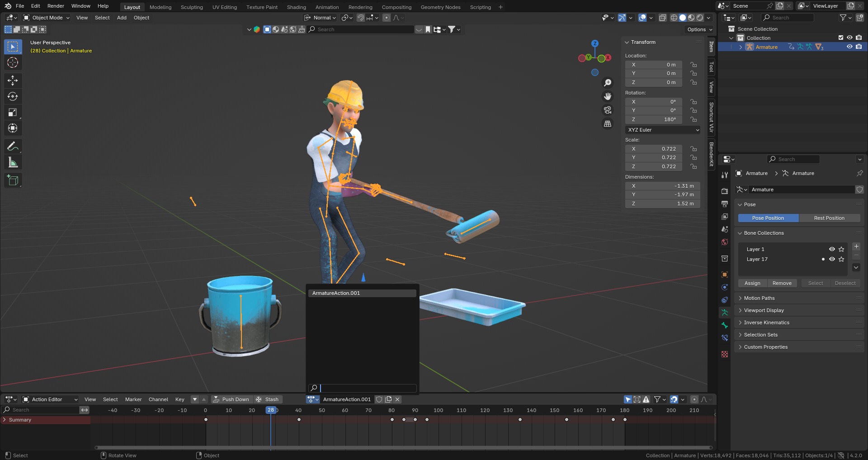Viewport: 868px width, 460px height.
Task: Select the Scale tool
Action: (13, 112)
